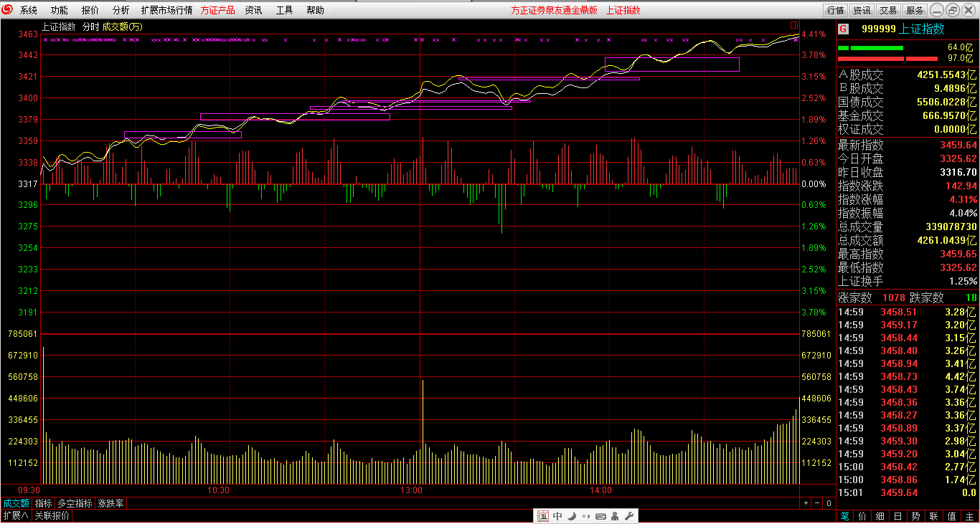Open the IME soft keyboard icon

coord(600,516)
